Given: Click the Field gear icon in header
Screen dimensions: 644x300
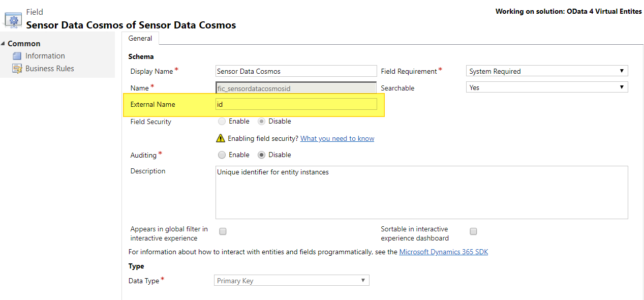Looking at the screenshot, I should point(13,20).
